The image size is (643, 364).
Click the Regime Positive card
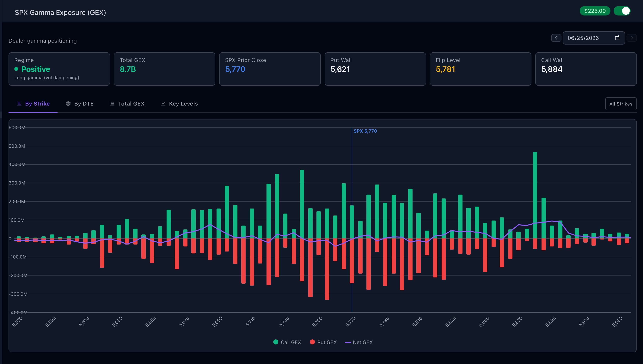pos(59,69)
